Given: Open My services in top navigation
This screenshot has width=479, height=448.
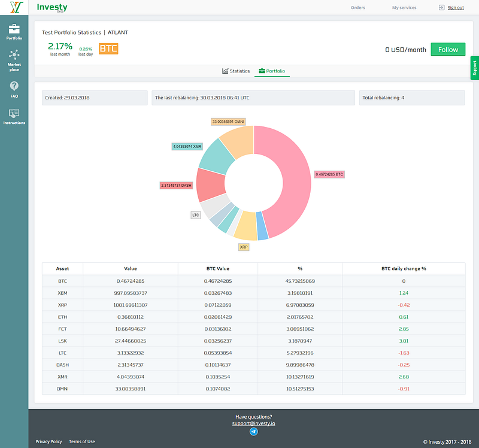Looking at the screenshot, I should (404, 8).
